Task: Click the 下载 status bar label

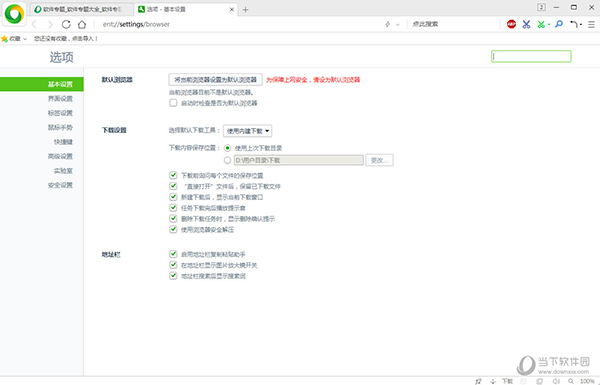Action: (x=507, y=381)
